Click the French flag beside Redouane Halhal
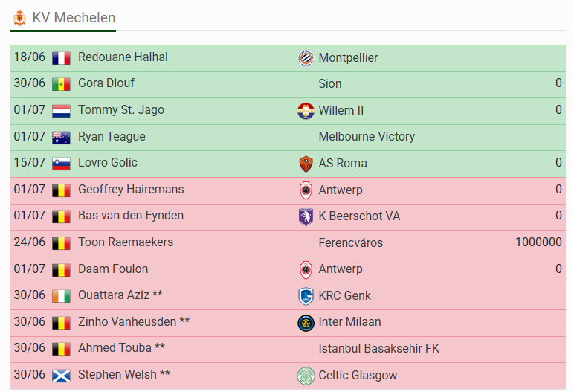This screenshot has height=392, width=574. [x=61, y=58]
